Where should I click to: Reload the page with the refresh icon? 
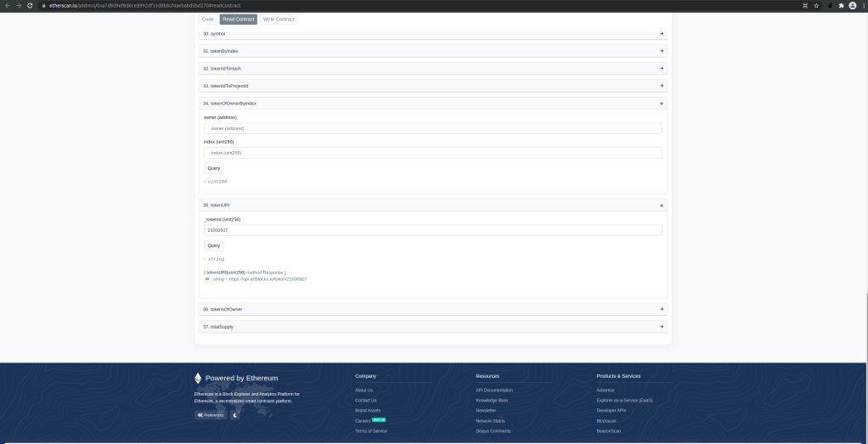pos(31,5)
